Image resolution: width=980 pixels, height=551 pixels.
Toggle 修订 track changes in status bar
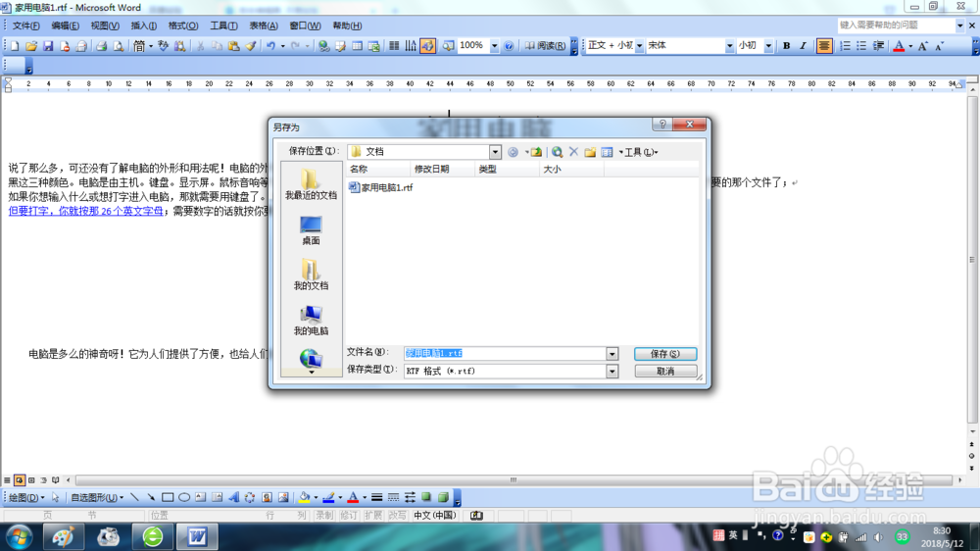(349, 516)
